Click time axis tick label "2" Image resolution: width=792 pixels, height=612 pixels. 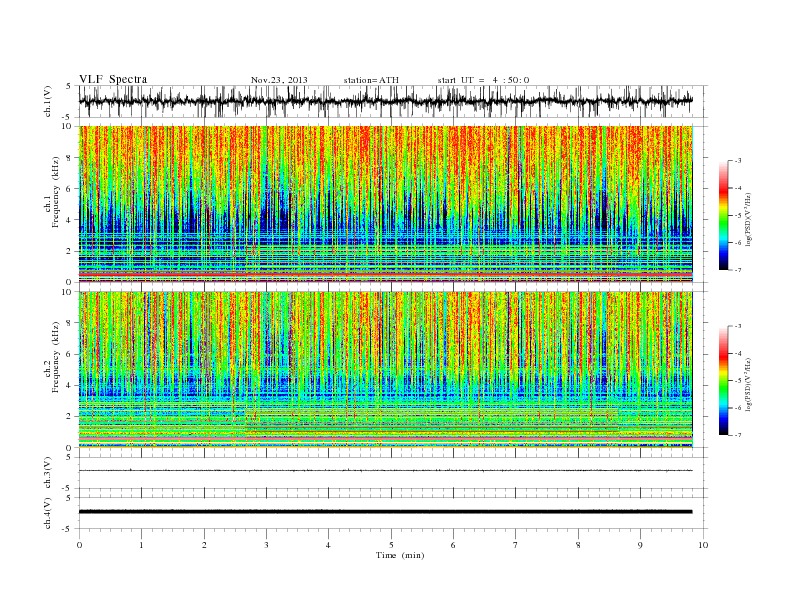[204, 545]
